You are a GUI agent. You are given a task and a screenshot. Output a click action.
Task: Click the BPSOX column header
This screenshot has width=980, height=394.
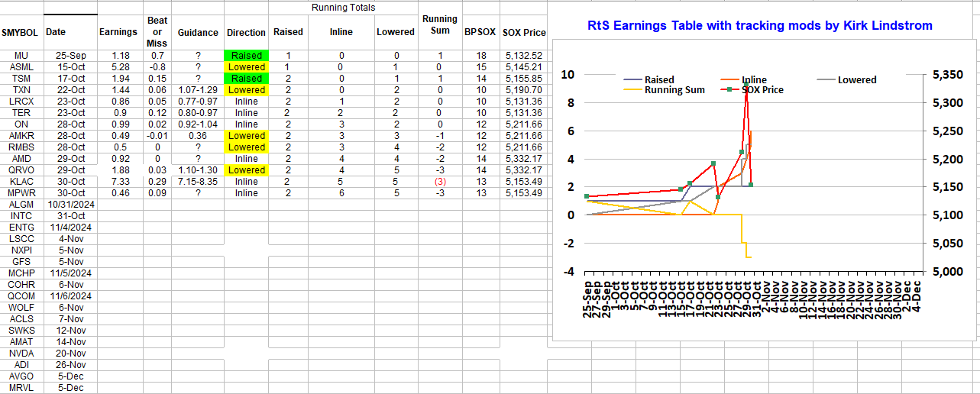[480, 33]
